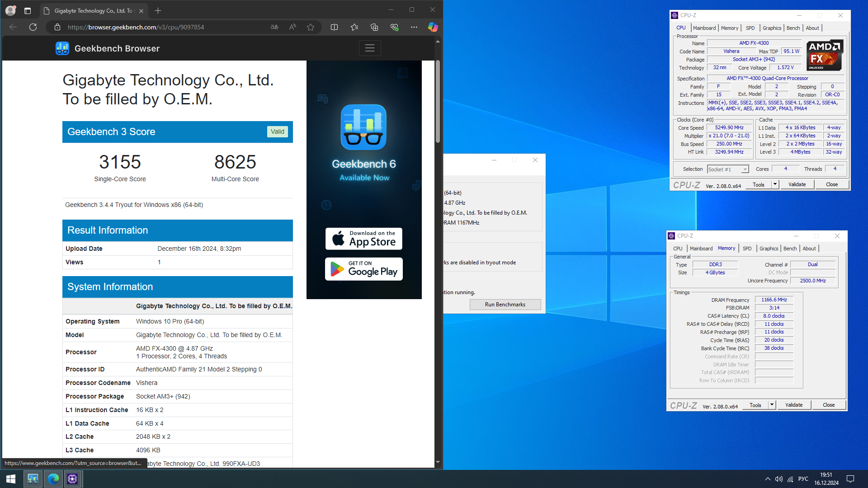This screenshot has width=868, height=488.
Task: Click the Geekbench Browser logo
Action: 108,48
